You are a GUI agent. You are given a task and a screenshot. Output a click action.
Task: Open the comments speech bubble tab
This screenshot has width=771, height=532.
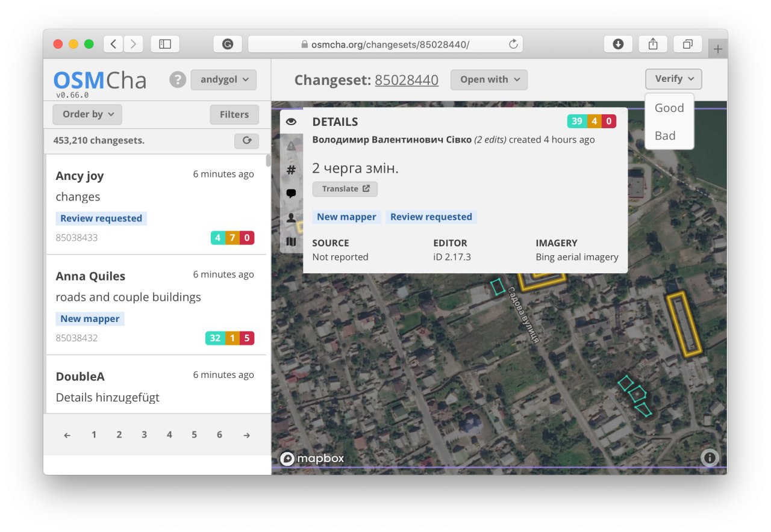pyautogui.click(x=292, y=194)
